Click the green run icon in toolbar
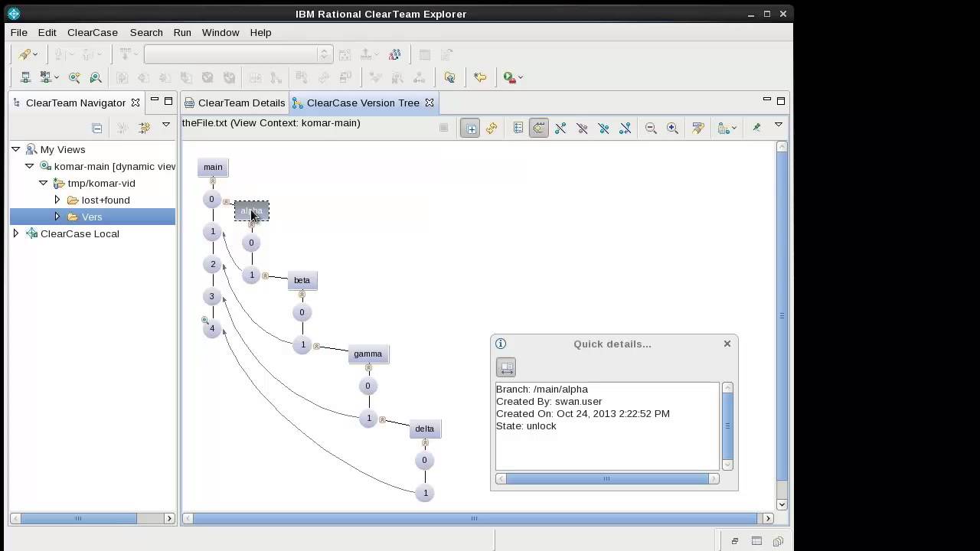The width and height of the screenshot is (980, 551). [x=508, y=77]
